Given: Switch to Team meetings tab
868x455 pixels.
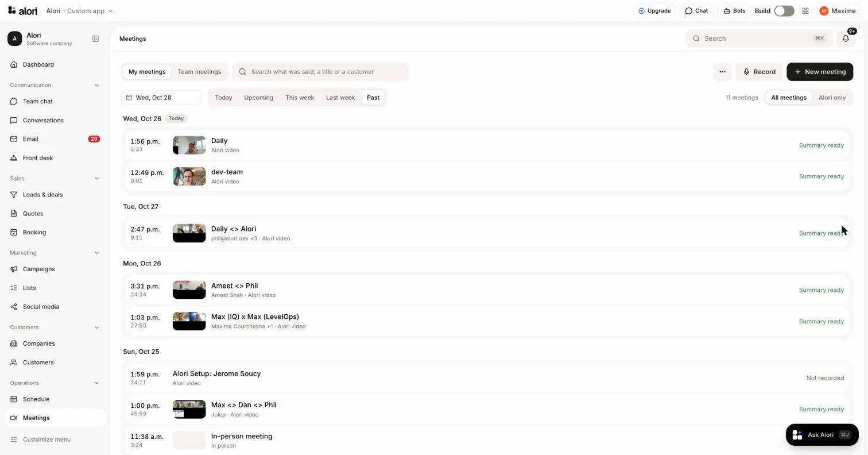Looking at the screenshot, I should point(199,72).
